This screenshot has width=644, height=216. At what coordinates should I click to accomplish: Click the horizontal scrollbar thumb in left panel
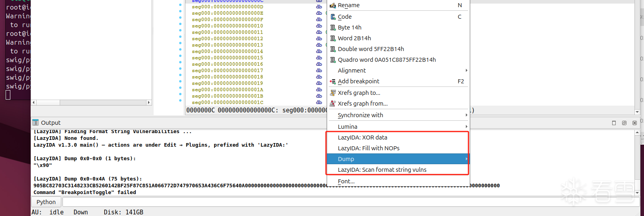click(48, 102)
